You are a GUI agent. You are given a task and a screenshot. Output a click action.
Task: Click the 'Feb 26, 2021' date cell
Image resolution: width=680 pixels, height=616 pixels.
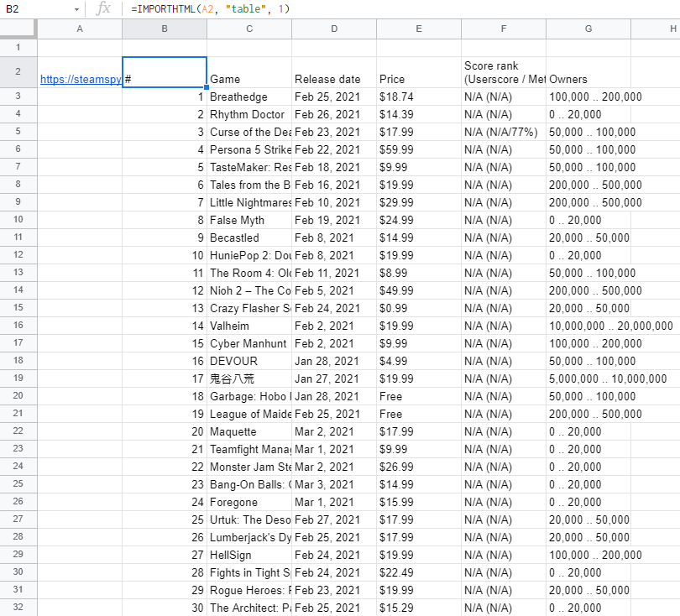coord(334,114)
